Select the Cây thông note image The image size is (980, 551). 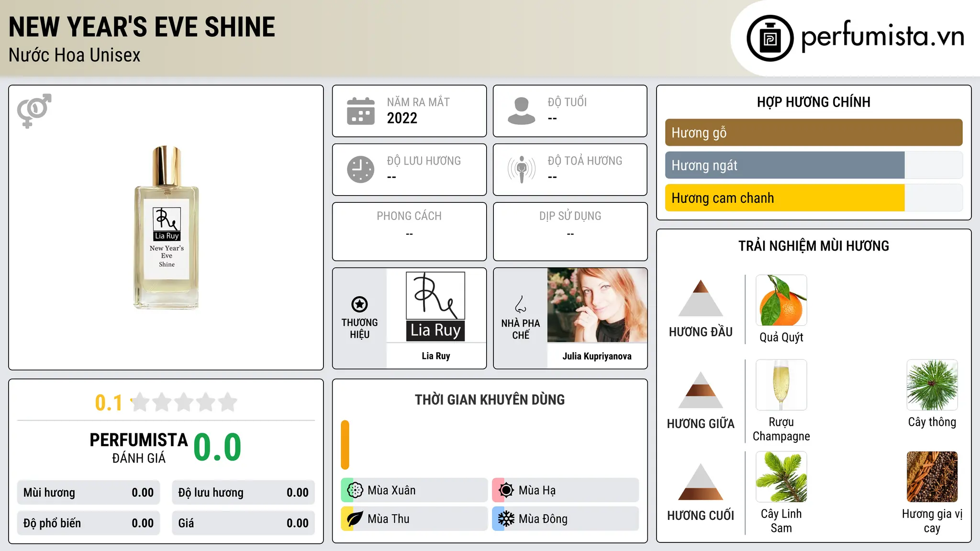(932, 385)
